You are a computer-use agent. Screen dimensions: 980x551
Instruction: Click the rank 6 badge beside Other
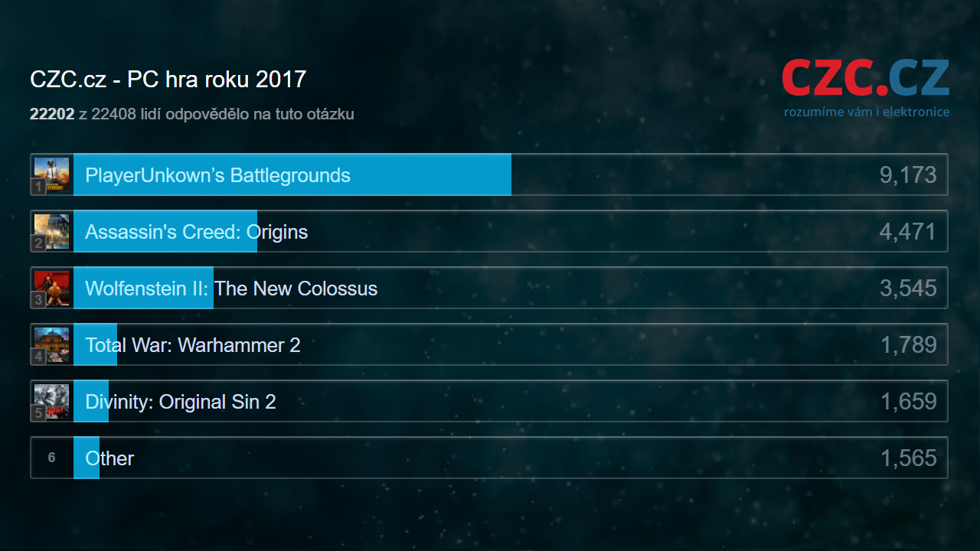[52, 458]
